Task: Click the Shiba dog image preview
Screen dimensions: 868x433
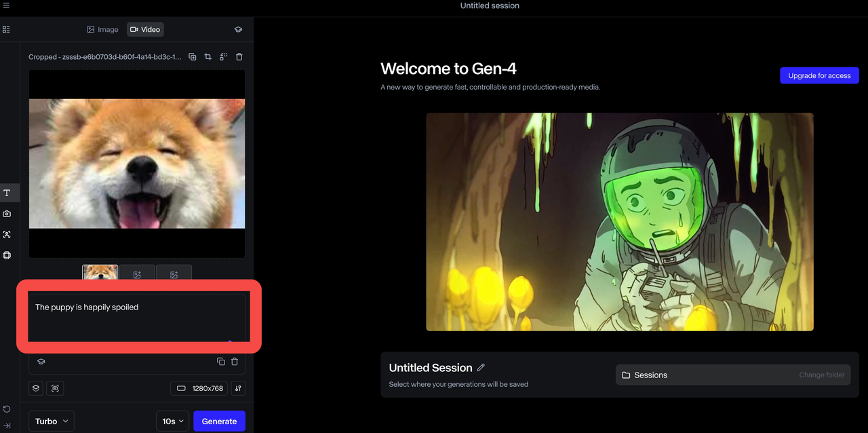Action: [x=137, y=164]
